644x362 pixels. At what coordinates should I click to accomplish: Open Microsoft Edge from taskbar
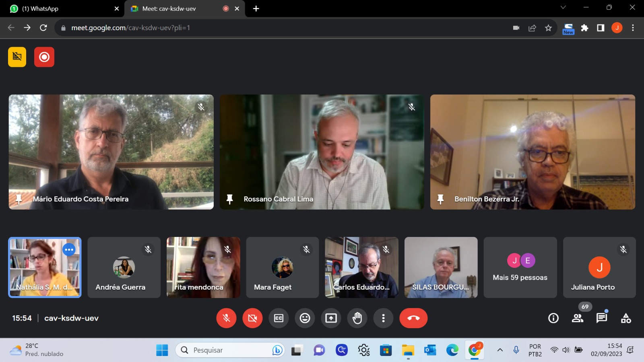[452, 350]
